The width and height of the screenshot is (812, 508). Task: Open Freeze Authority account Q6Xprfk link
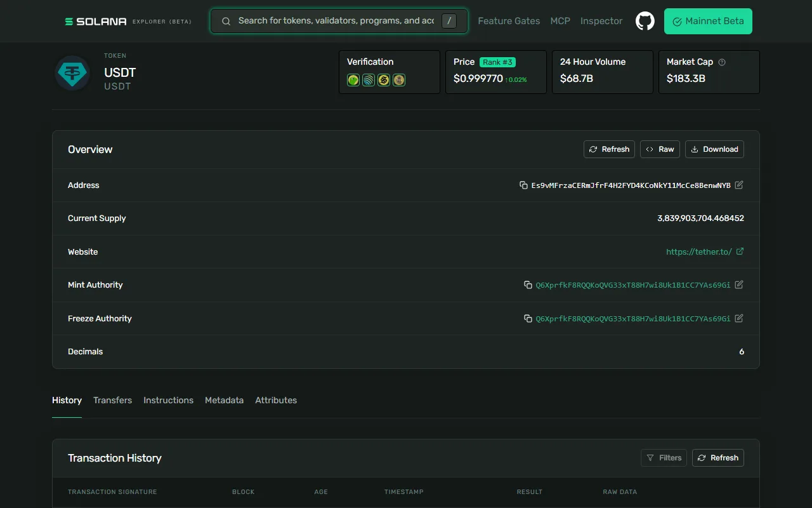(x=633, y=319)
